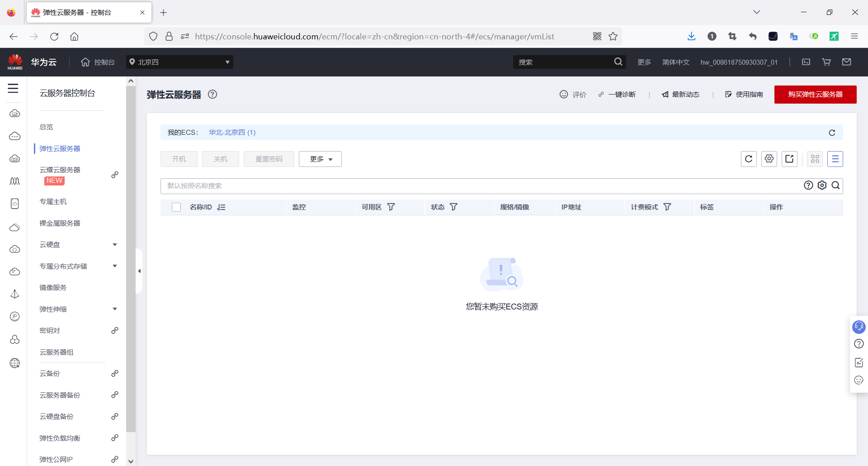Open the mail messages icon
The image size is (868, 466).
847,62
